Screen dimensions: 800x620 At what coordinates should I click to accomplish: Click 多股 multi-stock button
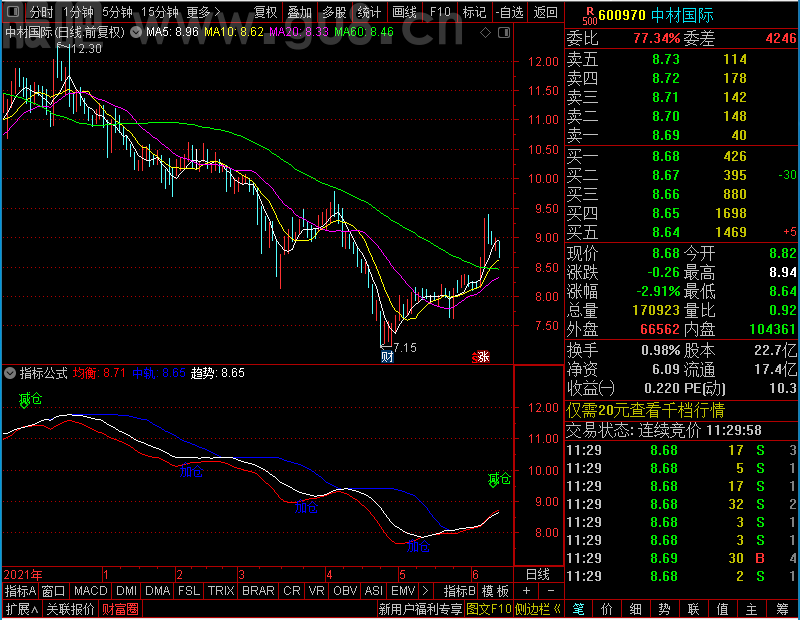point(334,12)
